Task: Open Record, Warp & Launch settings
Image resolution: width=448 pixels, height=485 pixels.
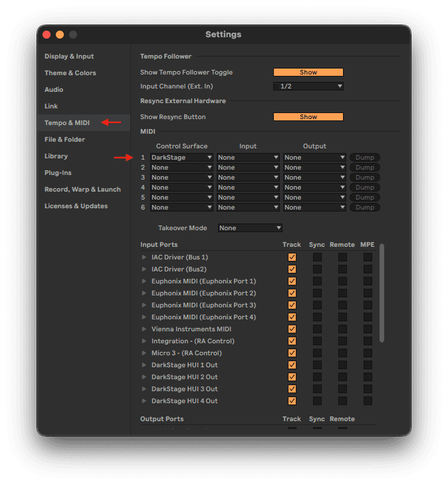Action: [x=82, y=190]
